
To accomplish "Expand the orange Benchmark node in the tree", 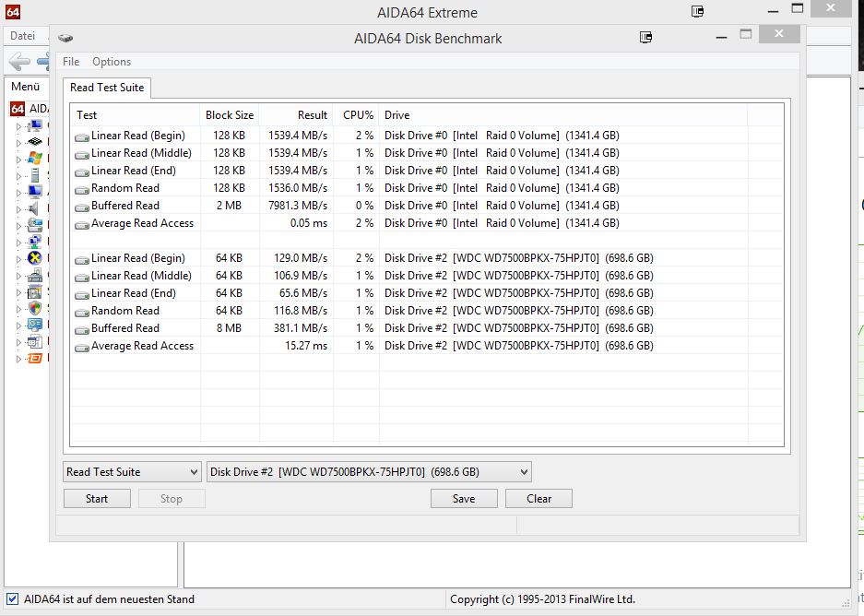I will tap(18, 359).
